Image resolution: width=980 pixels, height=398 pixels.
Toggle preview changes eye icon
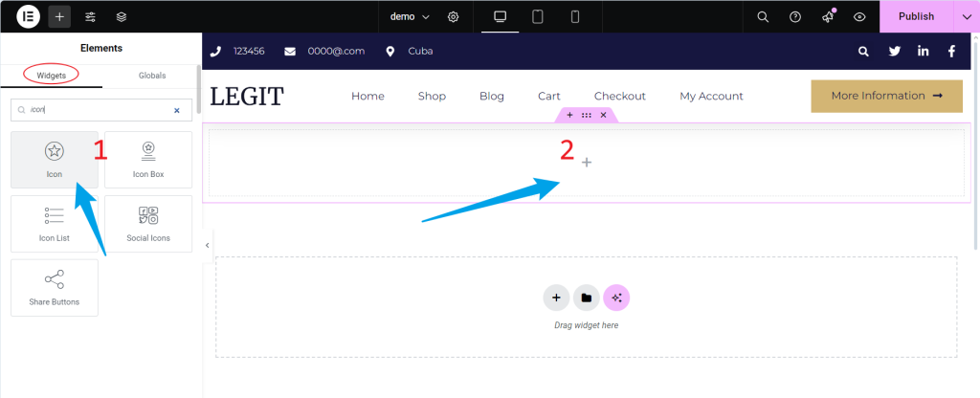click(x=859, y=16)
